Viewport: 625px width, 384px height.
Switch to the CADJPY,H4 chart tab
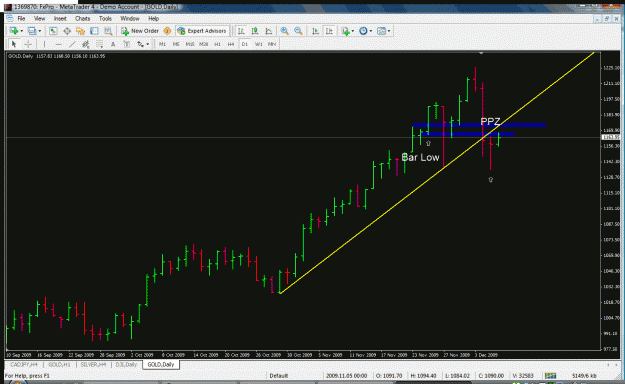[24, 364]
